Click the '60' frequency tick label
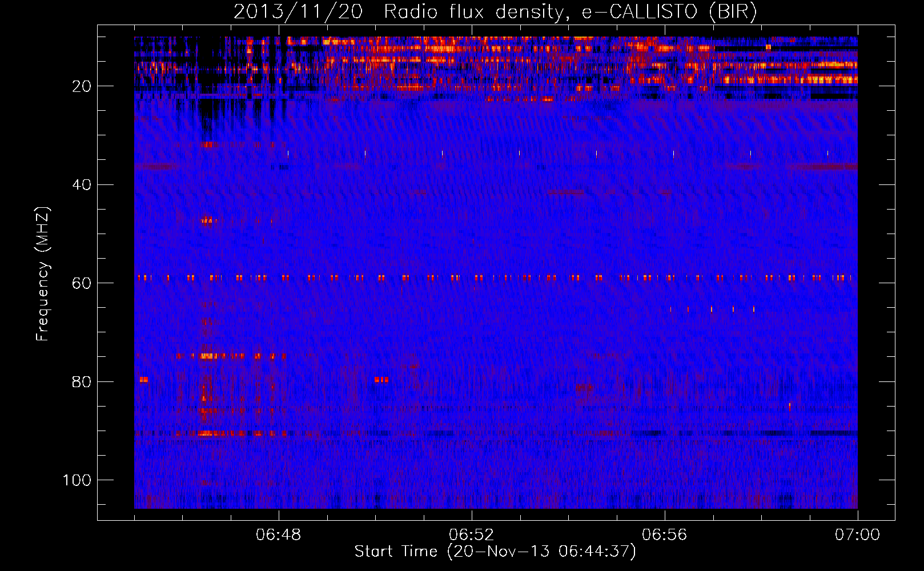Viewport: 924px width, 571px height. tap(82, 283)
